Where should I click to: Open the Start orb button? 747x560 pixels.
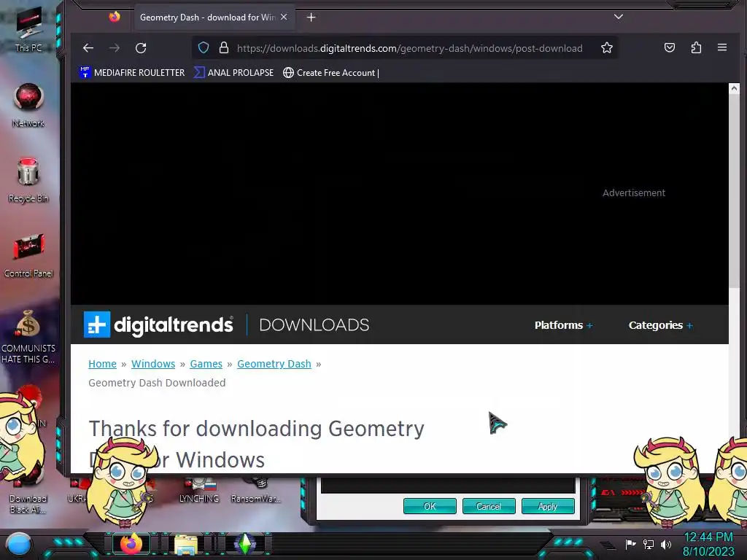click(x=18, y=544)
